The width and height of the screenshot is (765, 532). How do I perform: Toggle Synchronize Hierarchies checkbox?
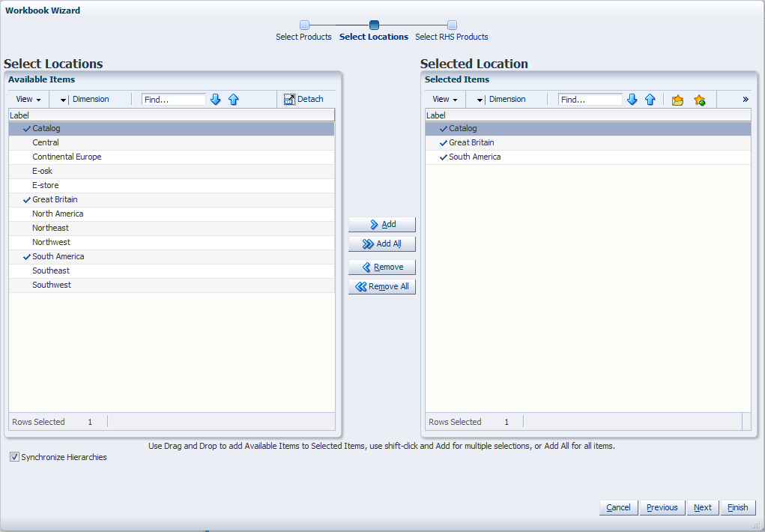coord(15,457)
